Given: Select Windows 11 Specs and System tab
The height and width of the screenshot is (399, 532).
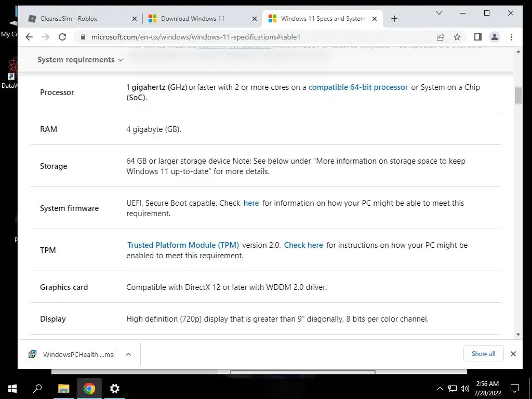Looking at the screenshot, I should pyautogui.click(x=322, y=19).
